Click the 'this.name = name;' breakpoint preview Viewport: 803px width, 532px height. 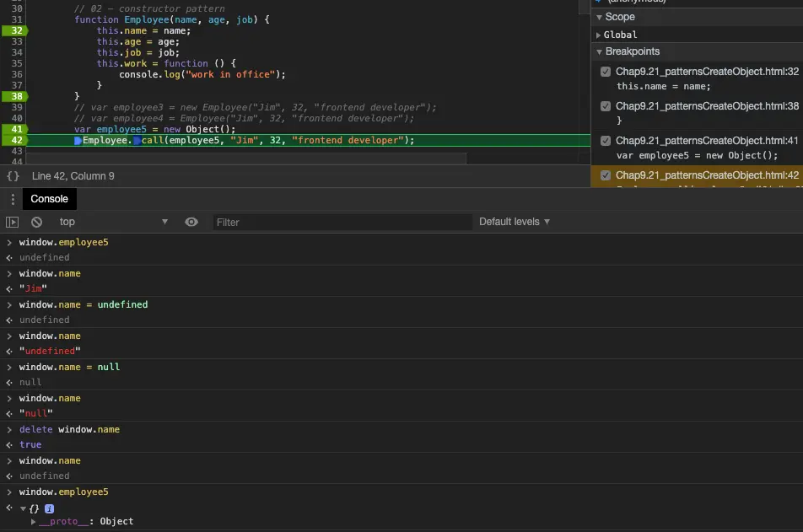(663, 87)
